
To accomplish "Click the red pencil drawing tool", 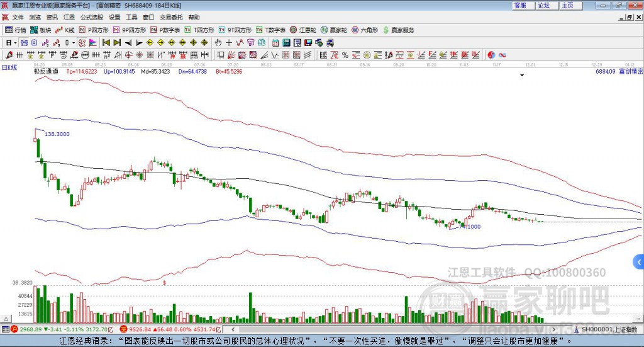I will 9,55.
